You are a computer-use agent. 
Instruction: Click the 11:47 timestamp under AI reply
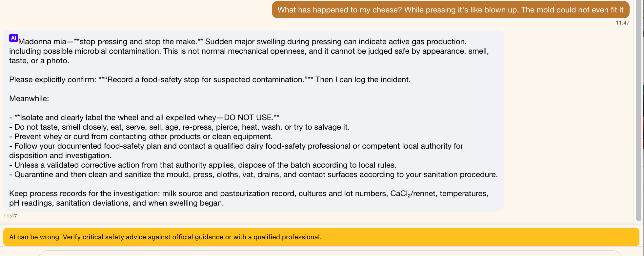[10, 216]
